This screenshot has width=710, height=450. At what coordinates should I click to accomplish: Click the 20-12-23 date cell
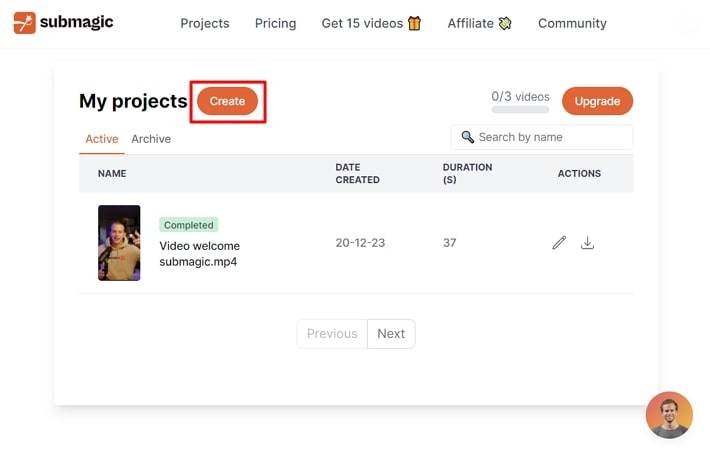coord(360,243)
